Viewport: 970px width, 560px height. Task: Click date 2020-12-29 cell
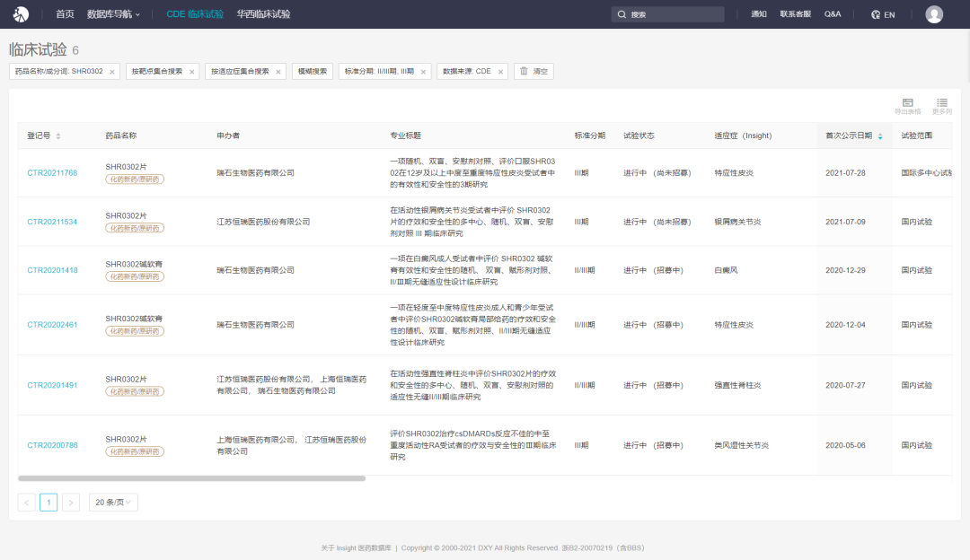coord(845,270)
